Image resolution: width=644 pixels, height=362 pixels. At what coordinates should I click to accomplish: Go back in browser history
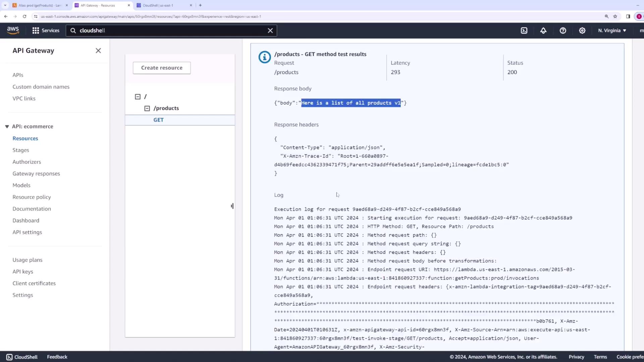click(x=6, y=16)
